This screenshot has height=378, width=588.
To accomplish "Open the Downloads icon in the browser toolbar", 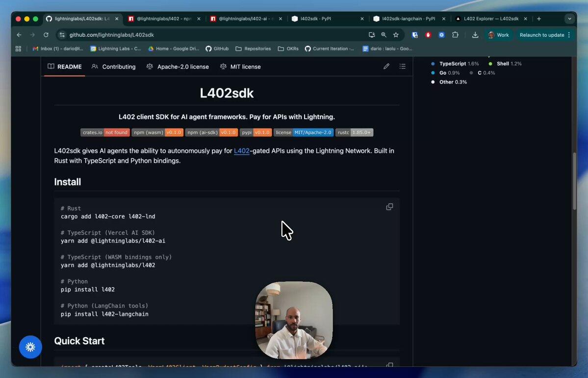I will 474,35.
